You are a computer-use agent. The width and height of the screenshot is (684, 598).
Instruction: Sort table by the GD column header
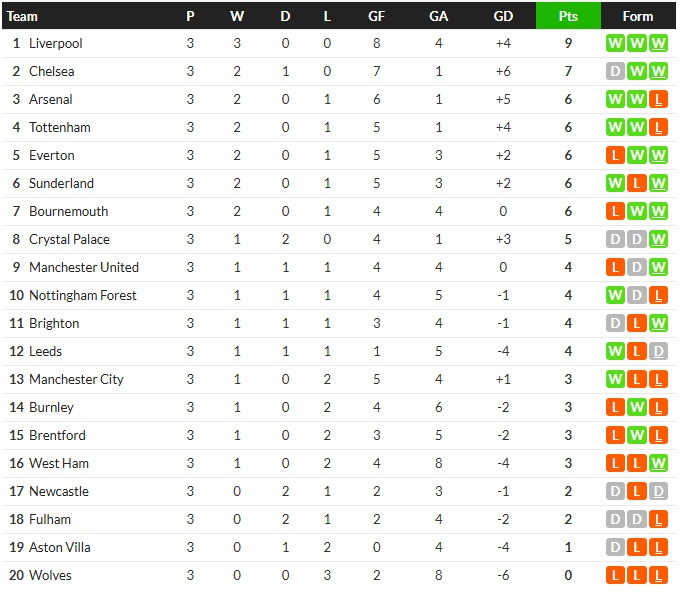[x=503, y=16]
